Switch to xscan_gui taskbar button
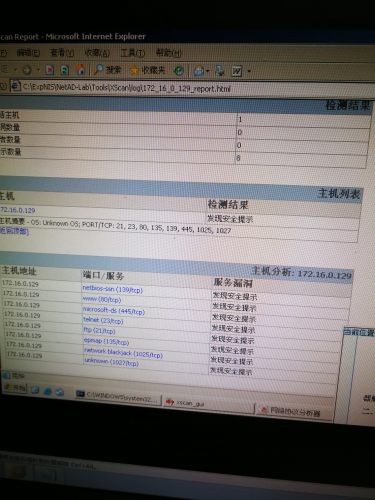 click(208, 403)
